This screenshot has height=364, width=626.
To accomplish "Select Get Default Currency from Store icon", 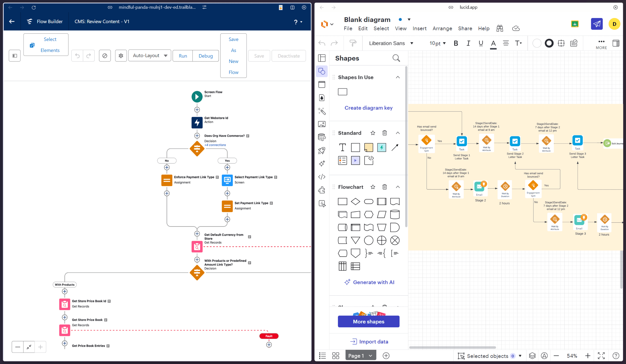I will (x=197, y=247).
